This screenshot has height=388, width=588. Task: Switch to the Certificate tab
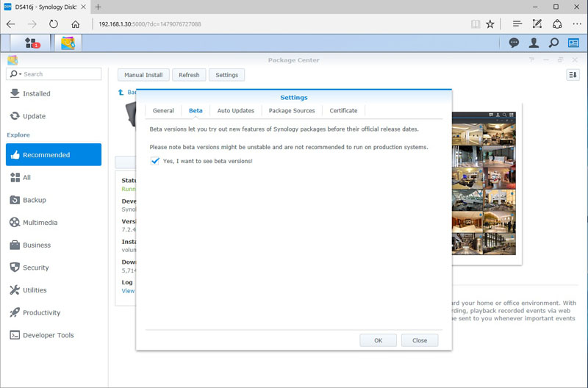click(x=343, y=110)
